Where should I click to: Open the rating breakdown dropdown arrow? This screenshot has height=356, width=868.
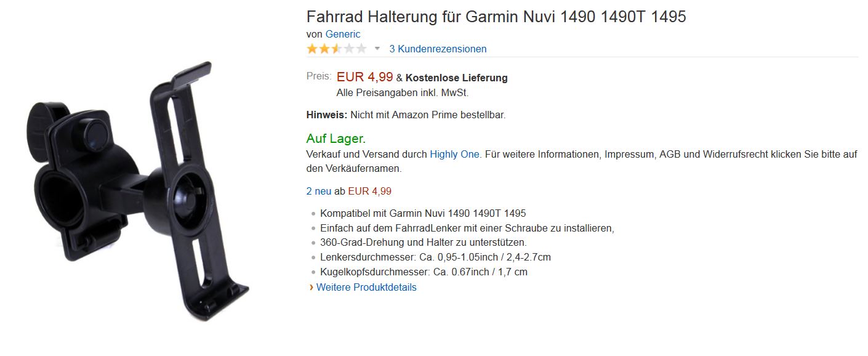377,49
